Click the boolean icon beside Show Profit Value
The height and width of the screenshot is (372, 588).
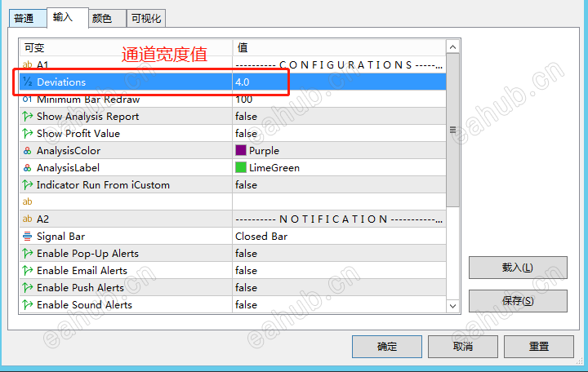point(28,133)
